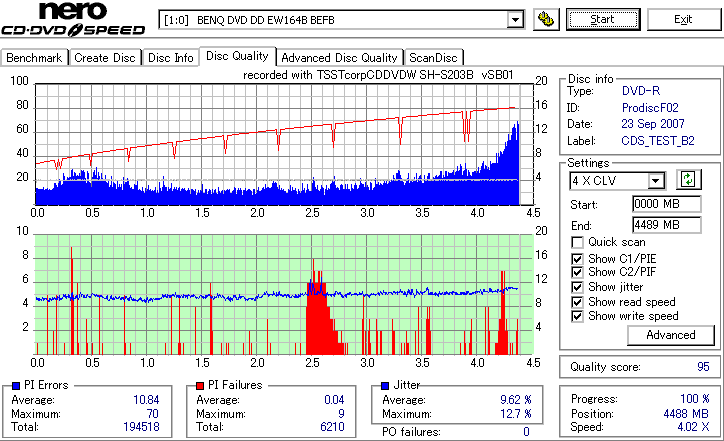Switch to the Disc Info tab
This screenshot has width=724, height=441.
pos(171,58)
